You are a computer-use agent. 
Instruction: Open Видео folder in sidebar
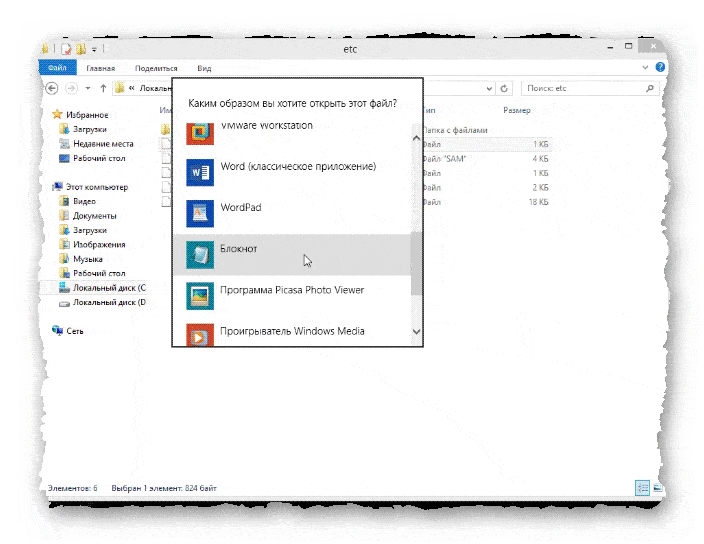point(84,202)
